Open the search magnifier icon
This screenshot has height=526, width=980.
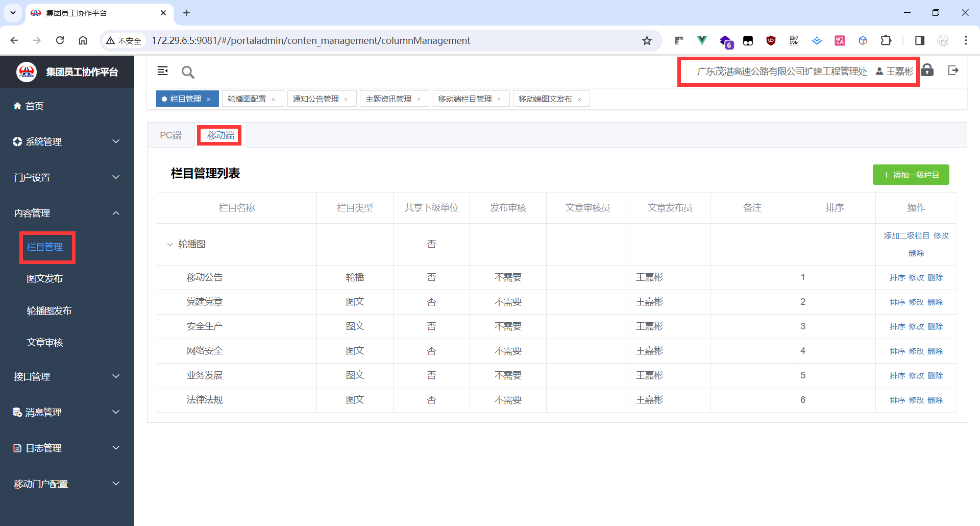(188, 72)
